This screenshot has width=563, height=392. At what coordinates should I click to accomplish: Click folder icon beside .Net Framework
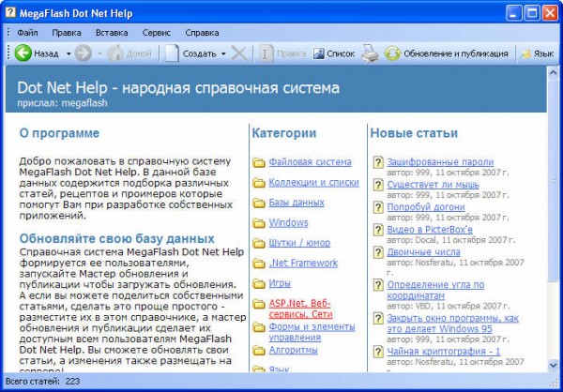pyautogui.click(x=259, y=264)
